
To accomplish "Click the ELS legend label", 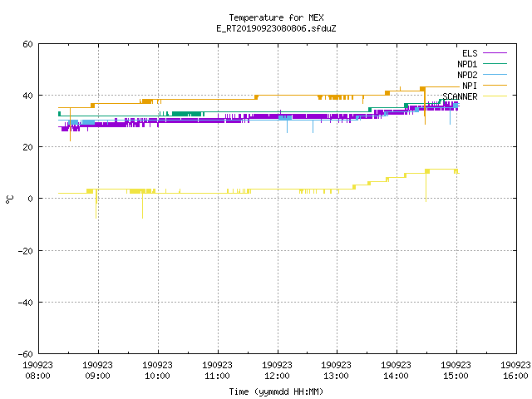I will click(470, 53).
